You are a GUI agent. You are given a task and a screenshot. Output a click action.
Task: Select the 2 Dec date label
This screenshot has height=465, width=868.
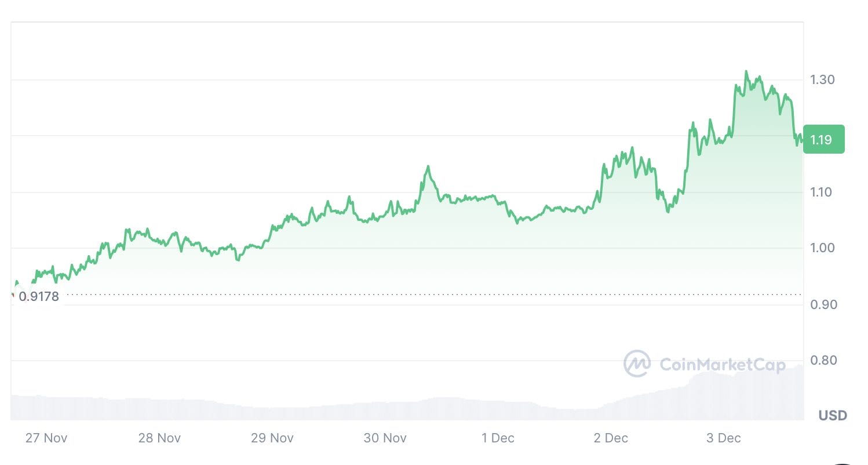pyautogui.click(x=611, y=438)
